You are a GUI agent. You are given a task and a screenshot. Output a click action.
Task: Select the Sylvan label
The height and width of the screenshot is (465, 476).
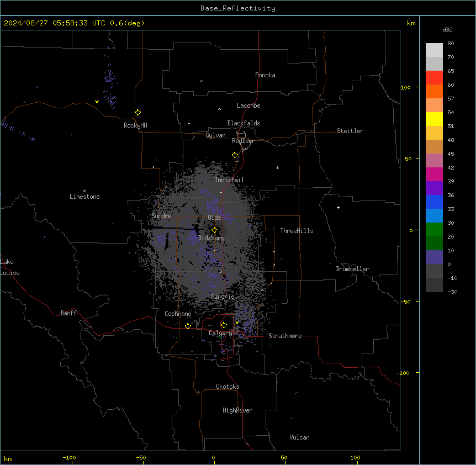pyautogui.click(x=215, y=135)
